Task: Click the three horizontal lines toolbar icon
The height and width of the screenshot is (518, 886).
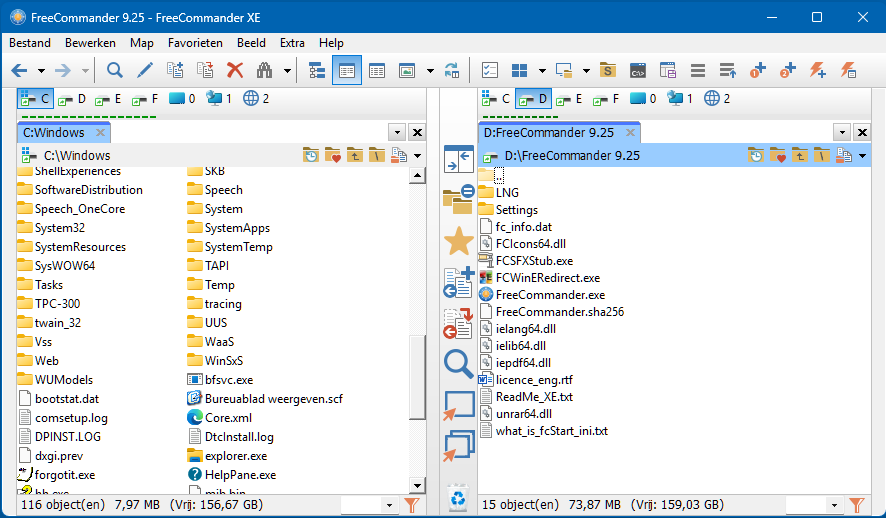Action: pyautogui.click(x=698, y=71)
